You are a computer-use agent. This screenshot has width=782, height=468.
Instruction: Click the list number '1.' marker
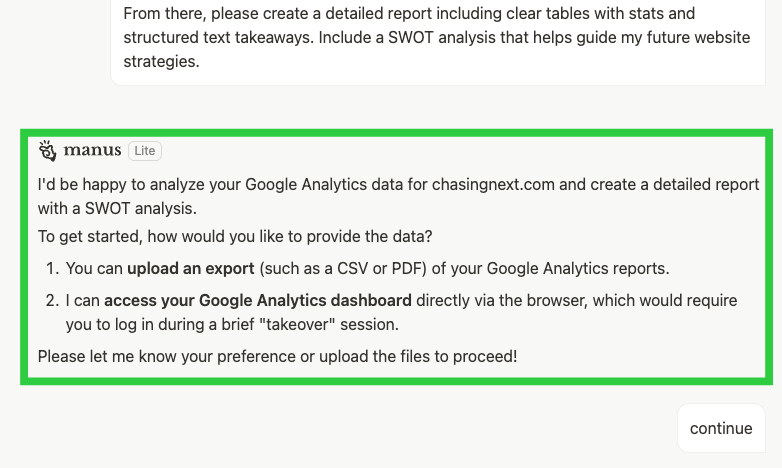pyautogui.click(x=53, y=269)
